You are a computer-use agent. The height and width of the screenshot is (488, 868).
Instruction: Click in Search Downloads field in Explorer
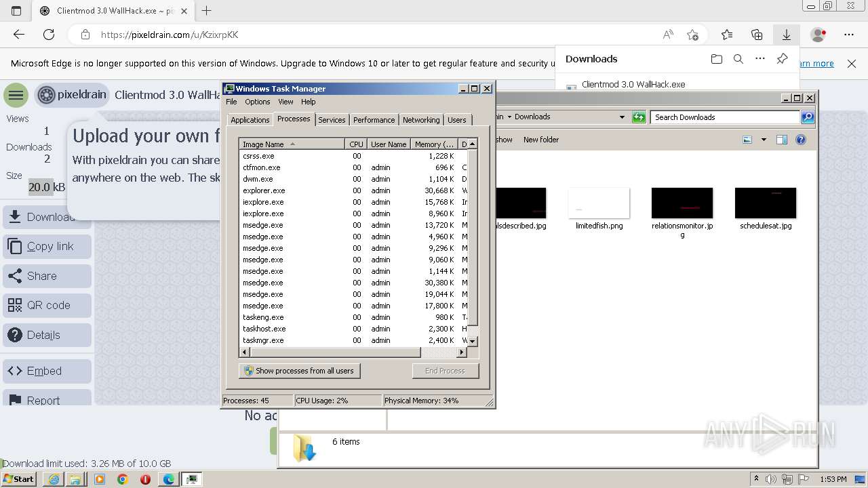coord(725,117)
